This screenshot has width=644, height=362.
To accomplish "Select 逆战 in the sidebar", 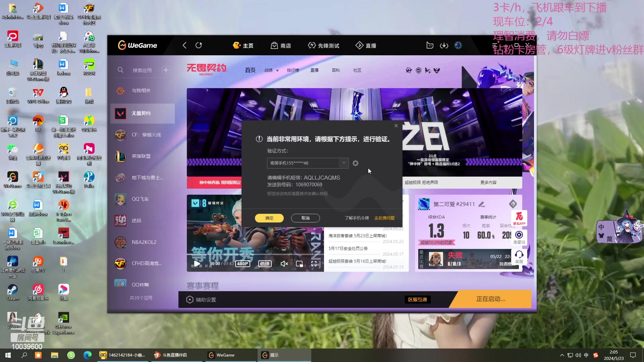I will tap(143, 221).
